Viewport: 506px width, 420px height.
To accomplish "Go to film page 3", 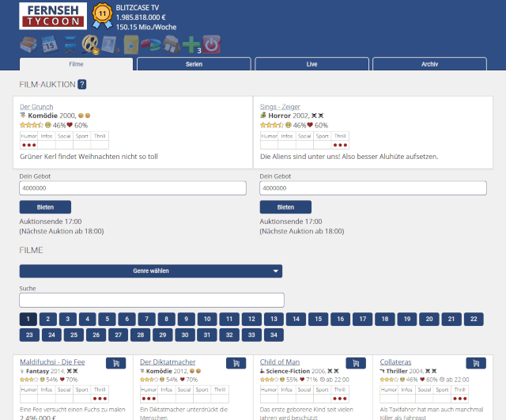I will coord(68,319).
